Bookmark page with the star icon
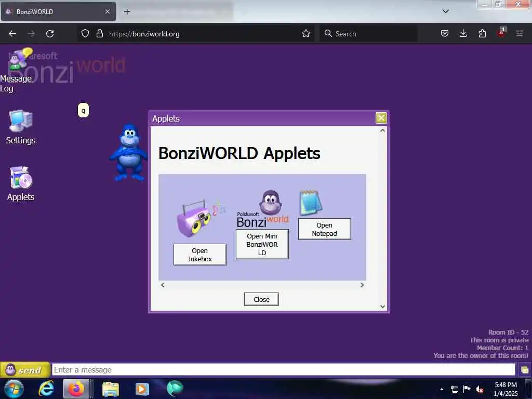532x399 pixels. 305,33
